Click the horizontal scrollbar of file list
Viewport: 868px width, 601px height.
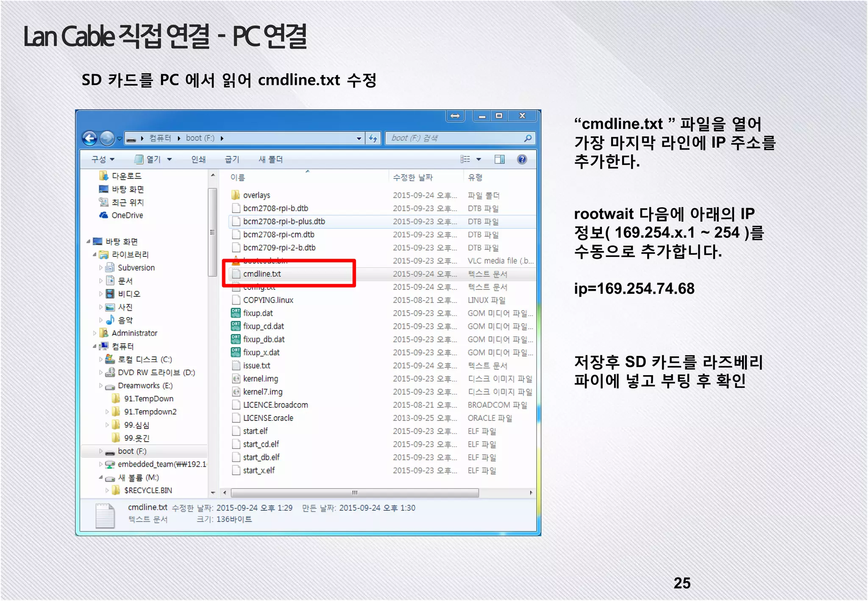pyautogui.click(x=355, y=493)
